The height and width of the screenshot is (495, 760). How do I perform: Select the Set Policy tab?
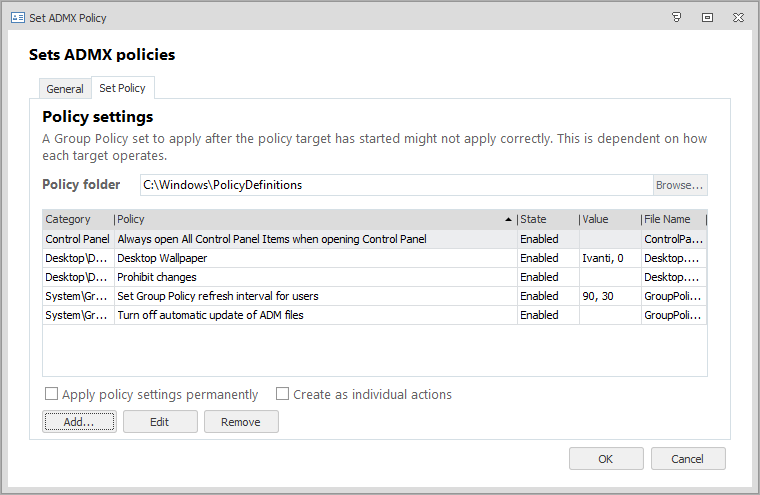click(122, 88)
